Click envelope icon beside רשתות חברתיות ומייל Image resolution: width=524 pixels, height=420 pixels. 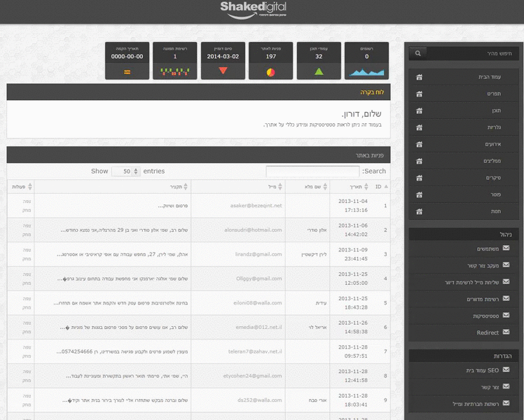tap(506, 403)
